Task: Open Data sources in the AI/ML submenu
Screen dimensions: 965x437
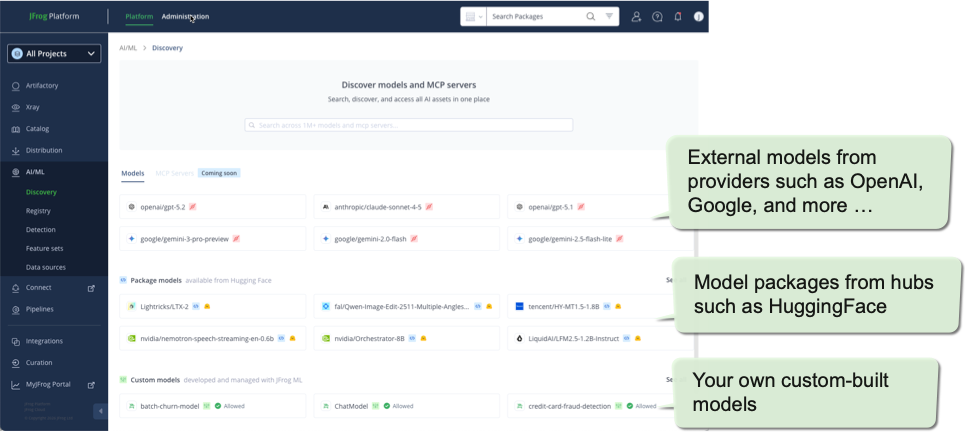Action: tap(46, 268)
